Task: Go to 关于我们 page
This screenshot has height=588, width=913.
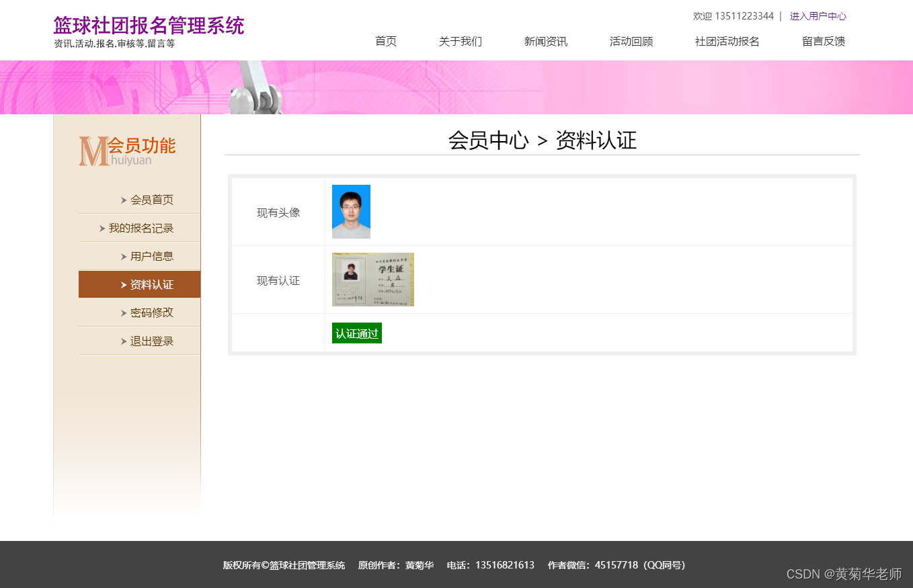Action: click(x=461, y=42)
